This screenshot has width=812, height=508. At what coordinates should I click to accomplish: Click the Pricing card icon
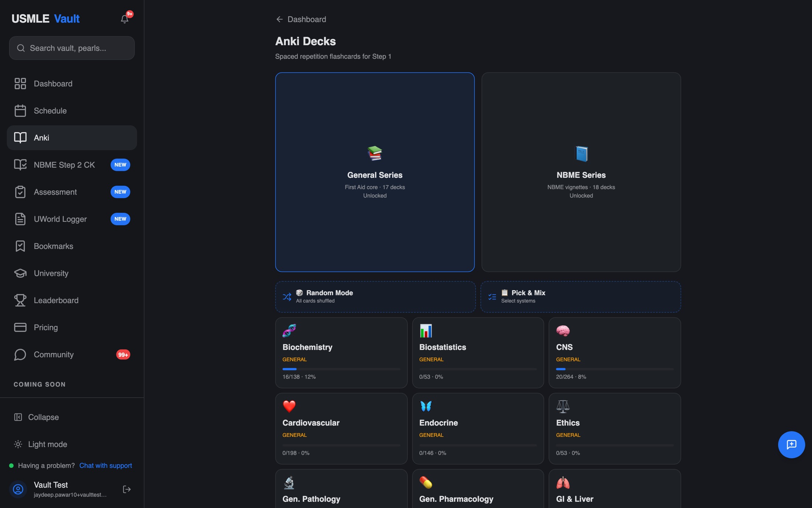coord(20,327)
